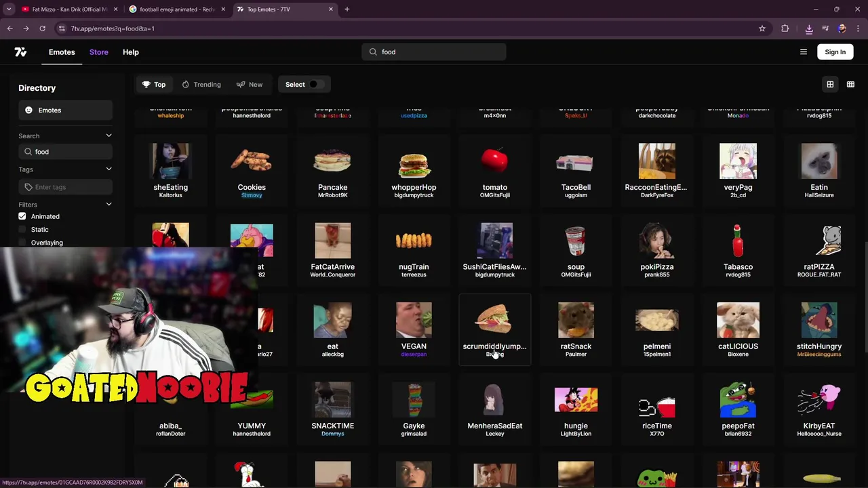Image resolution: width=868 pixels, height=488 pixels.
Task: Go to the Emotes nav tab
Action: [x=62, y=52]
